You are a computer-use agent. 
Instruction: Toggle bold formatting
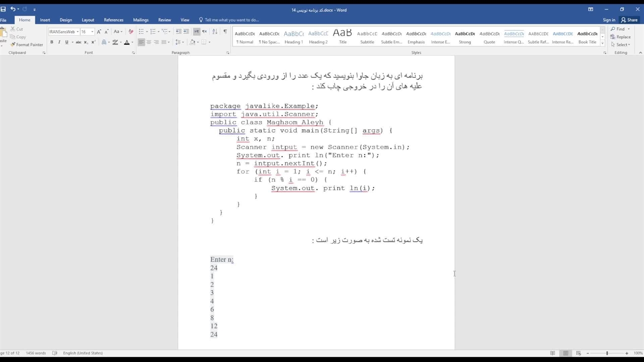point(52,42)
